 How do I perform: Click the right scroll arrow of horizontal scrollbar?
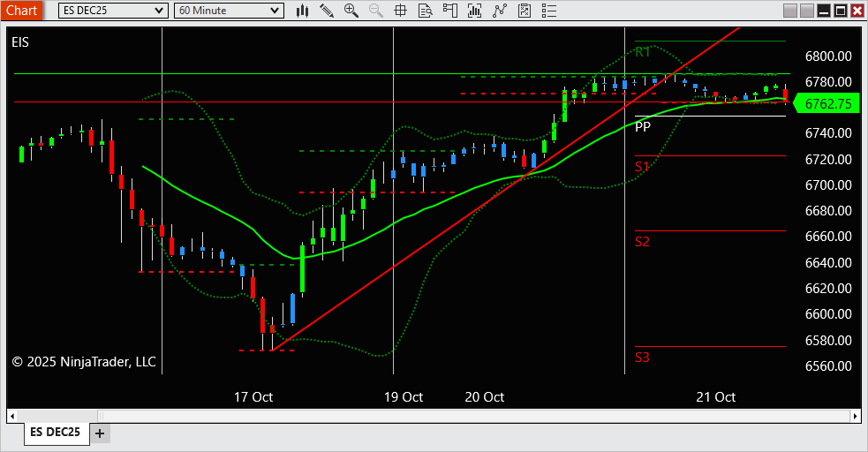click(856, 416)
